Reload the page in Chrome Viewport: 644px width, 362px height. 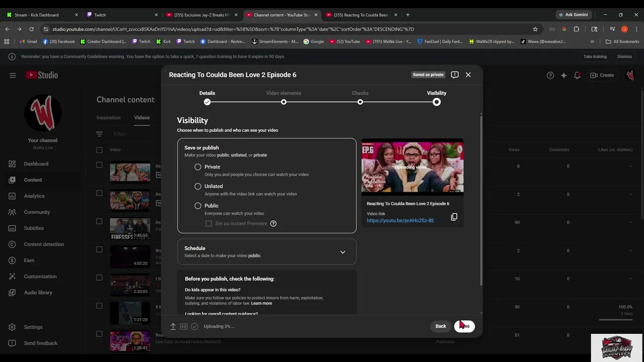point(31,29)
